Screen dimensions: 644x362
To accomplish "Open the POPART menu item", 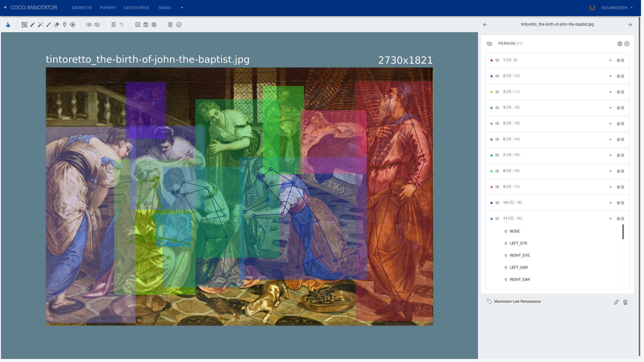I will point(108,8).
